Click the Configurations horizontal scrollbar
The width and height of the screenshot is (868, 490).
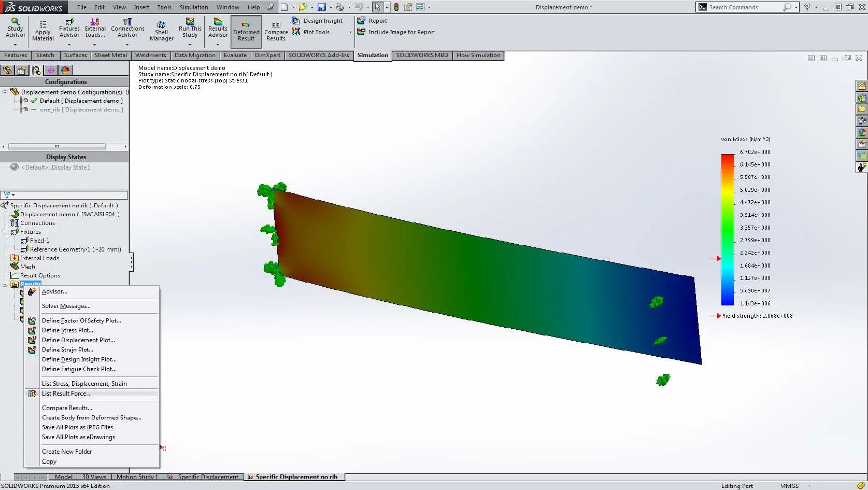(x=64, y=147)
